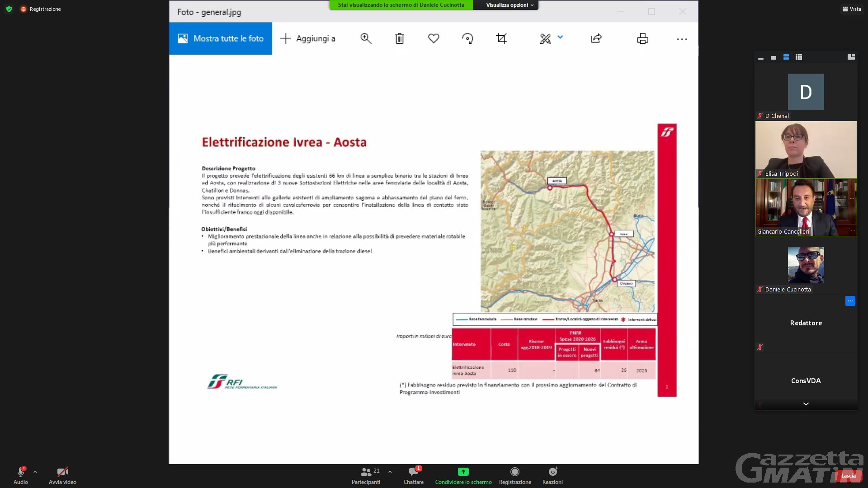Click the ConsVDA participant tile
Viewport: 868px width, 488px height.
[806, 381]
